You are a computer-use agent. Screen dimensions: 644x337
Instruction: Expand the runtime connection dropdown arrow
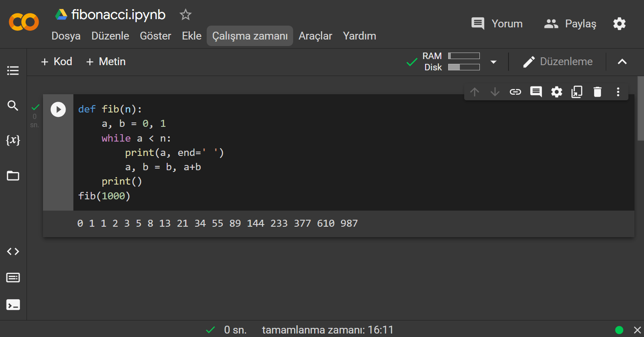click(493, 62)
